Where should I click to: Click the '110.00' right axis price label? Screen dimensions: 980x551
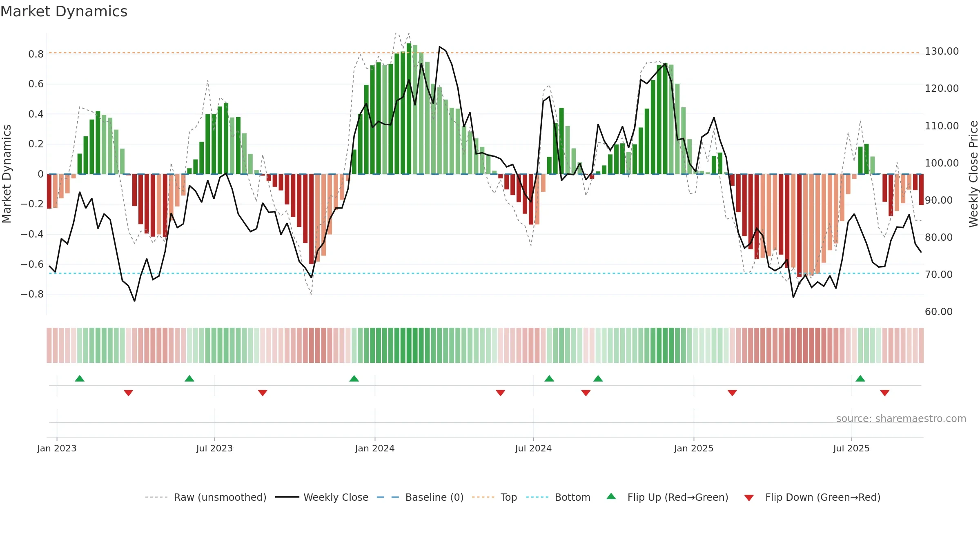tap(942, 126)
